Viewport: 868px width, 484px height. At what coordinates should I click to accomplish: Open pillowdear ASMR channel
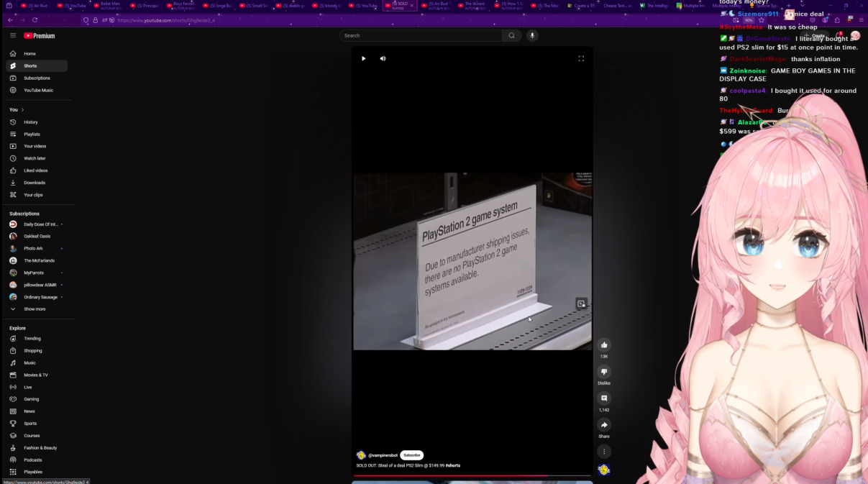37,286
